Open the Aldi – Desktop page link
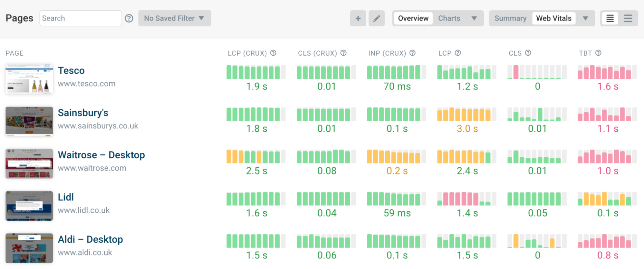The image size is (644, 269). (91, 239)
